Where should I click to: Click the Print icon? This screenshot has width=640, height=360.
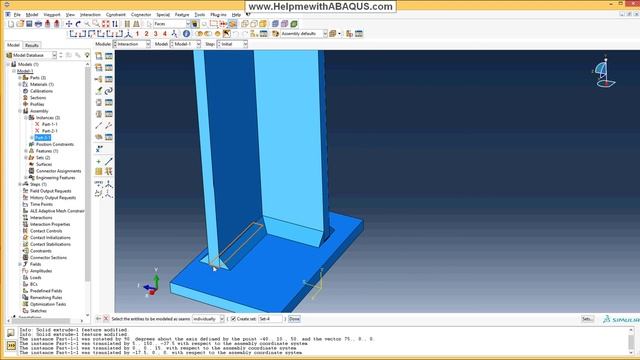coord(38,24)
